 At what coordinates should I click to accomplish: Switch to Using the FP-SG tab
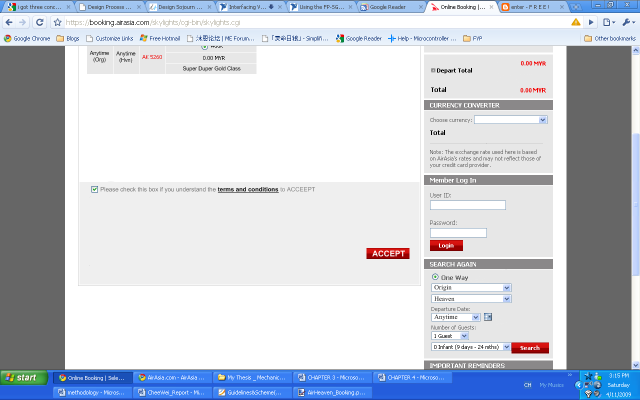click(321, 7)
